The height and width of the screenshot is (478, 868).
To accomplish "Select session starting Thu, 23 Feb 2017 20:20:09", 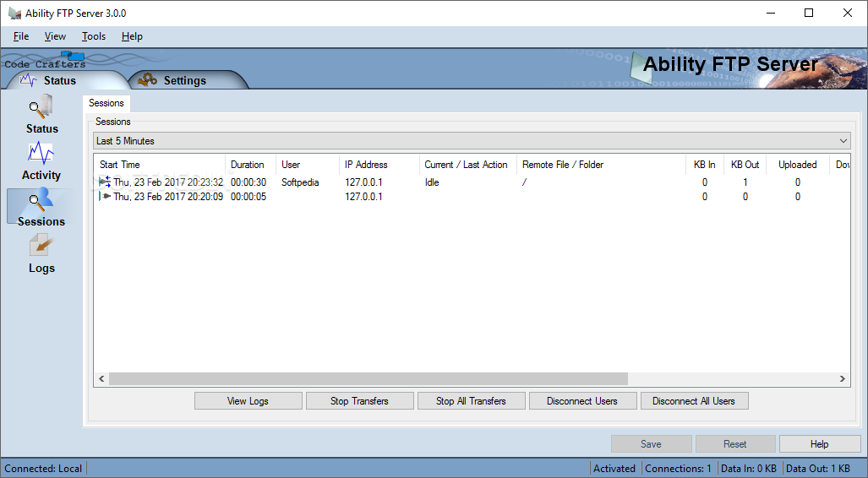I will click(x=168, y=197).
